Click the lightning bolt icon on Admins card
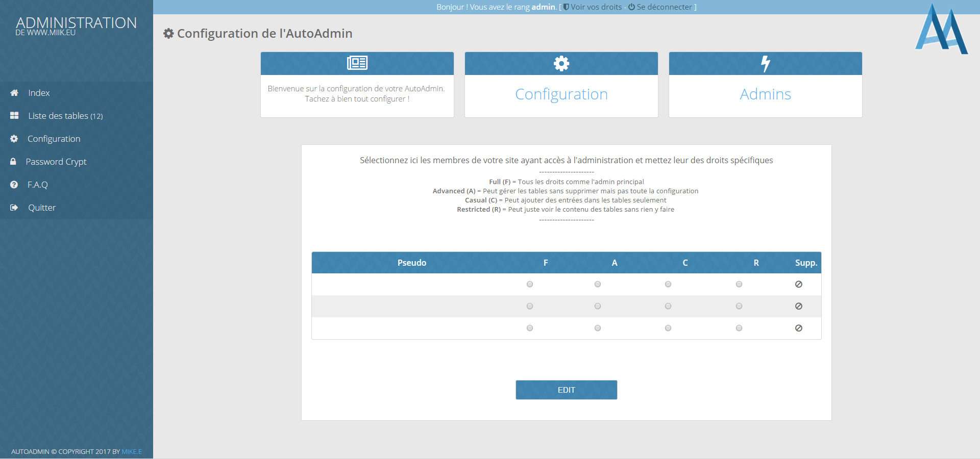 [765, 64]
